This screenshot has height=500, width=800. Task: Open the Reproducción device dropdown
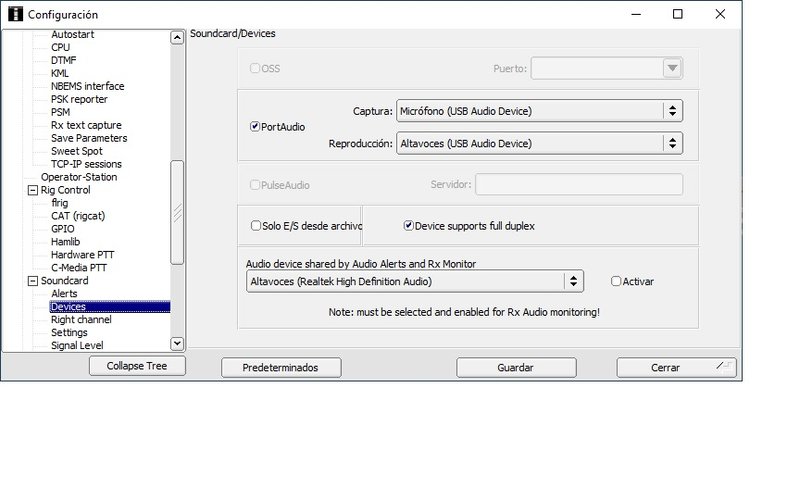pos(539,143)
